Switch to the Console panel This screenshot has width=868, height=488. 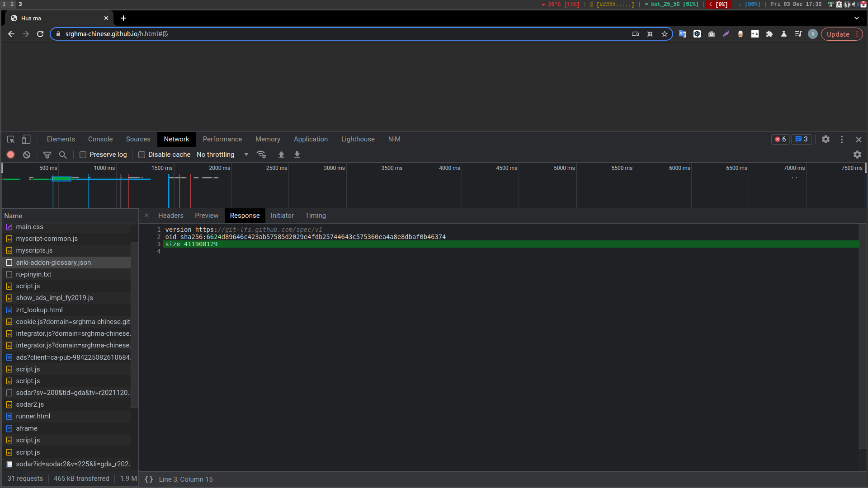pyautogui.click(x=100, y=139)
